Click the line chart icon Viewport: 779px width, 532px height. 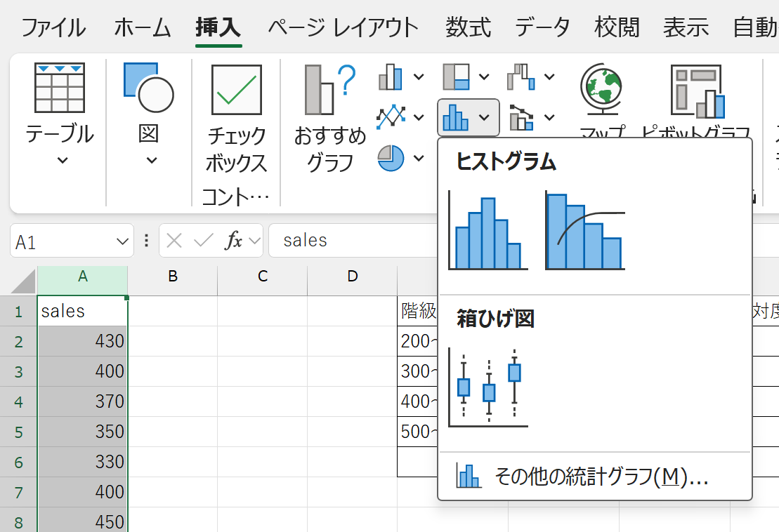coord(391,117)
